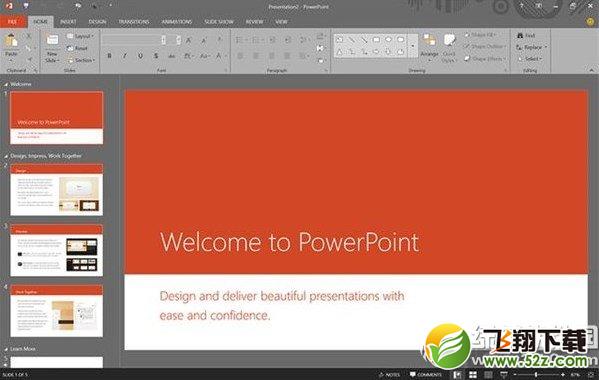This screenshot has width=599, height=380.
Task: Select the Design slide thumbnail
Action: 57,190
